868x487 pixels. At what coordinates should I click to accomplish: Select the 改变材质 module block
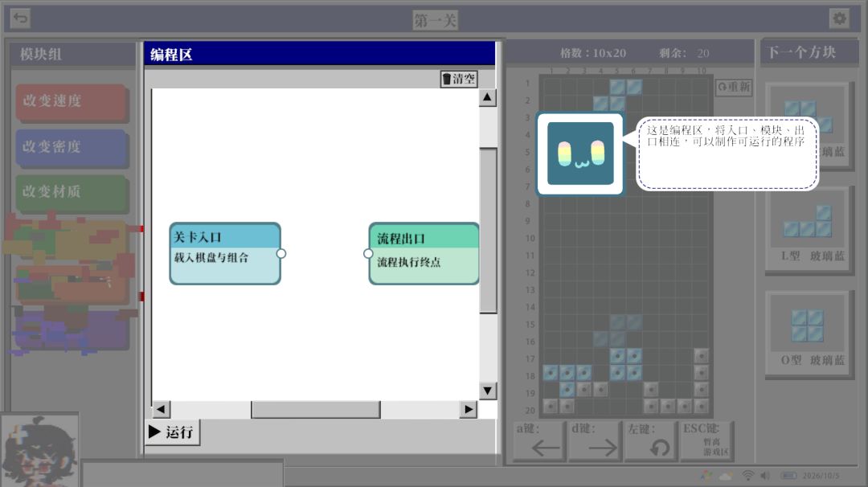[72, 193]
